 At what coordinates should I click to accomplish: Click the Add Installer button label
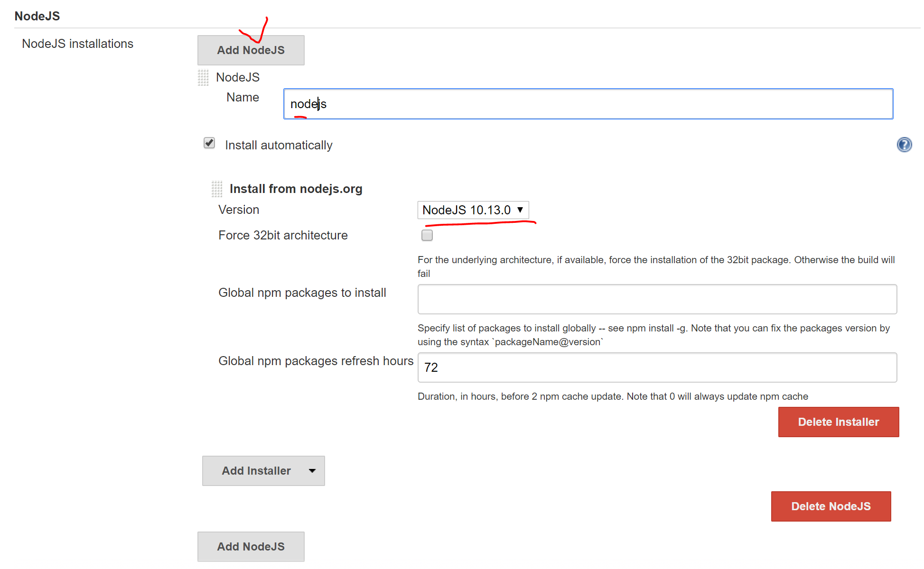(256, 471)
